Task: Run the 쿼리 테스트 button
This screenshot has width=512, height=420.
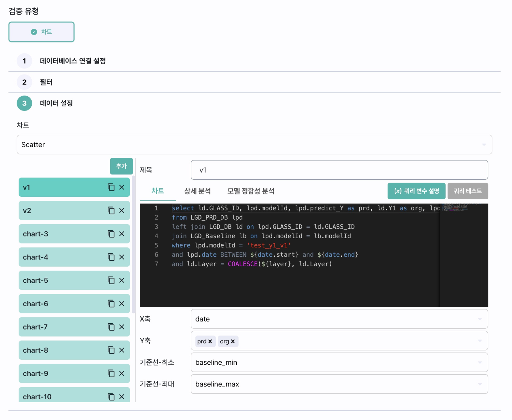Action: coord(468,191)
